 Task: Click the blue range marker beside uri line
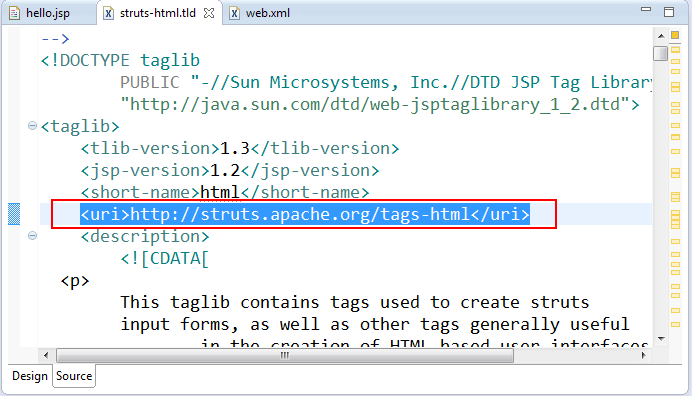(14, 214)
